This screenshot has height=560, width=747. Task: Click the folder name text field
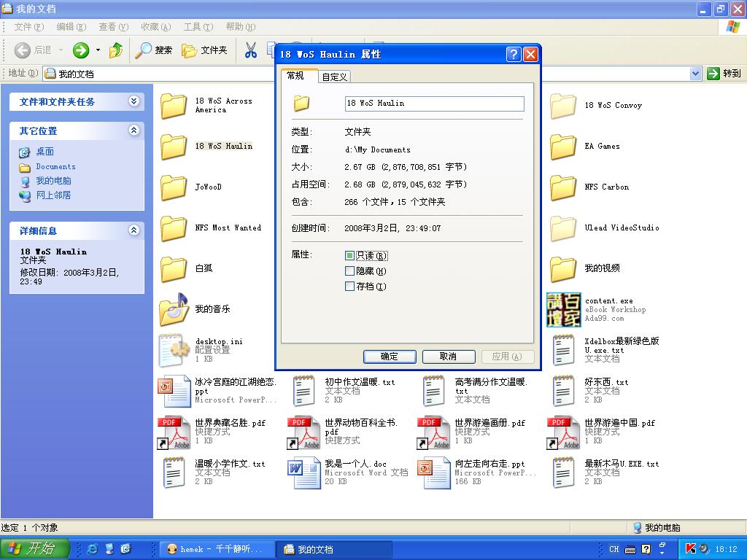tap(434, 104)
